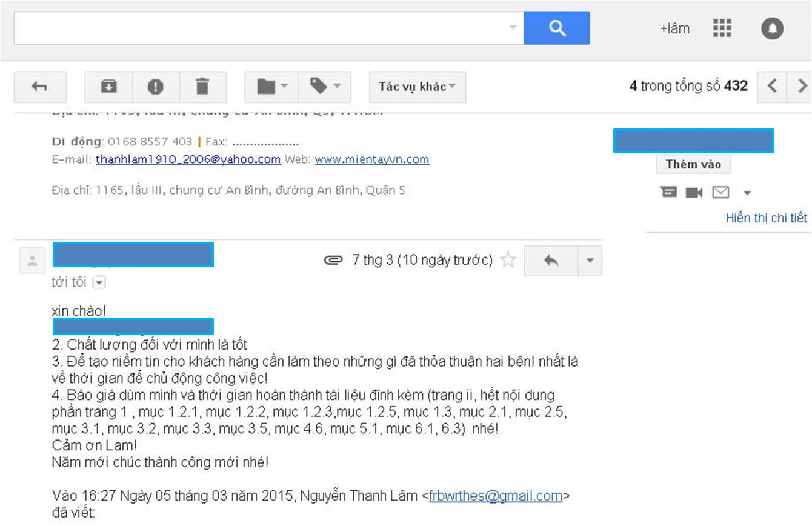Archive this conversation

click(x=108, y=87)
